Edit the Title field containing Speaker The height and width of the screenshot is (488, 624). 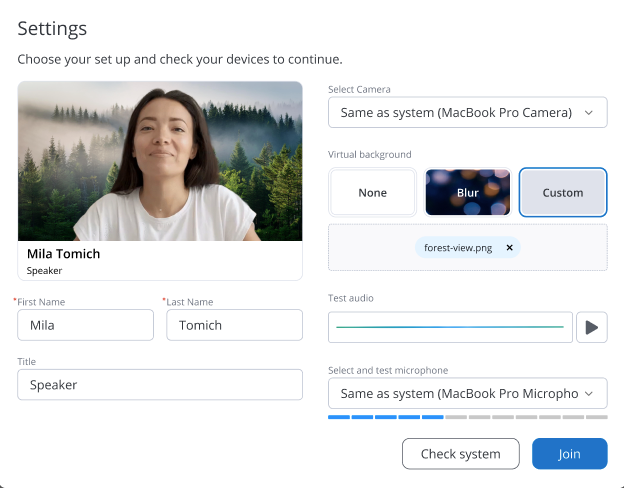tap(160, 385)
